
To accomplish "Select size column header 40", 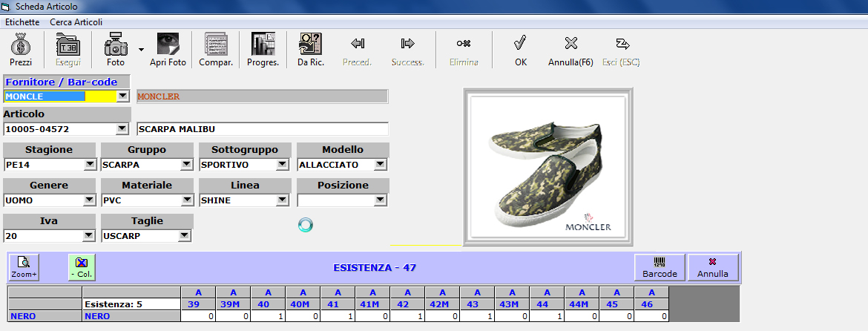I will tap(268, 304).
